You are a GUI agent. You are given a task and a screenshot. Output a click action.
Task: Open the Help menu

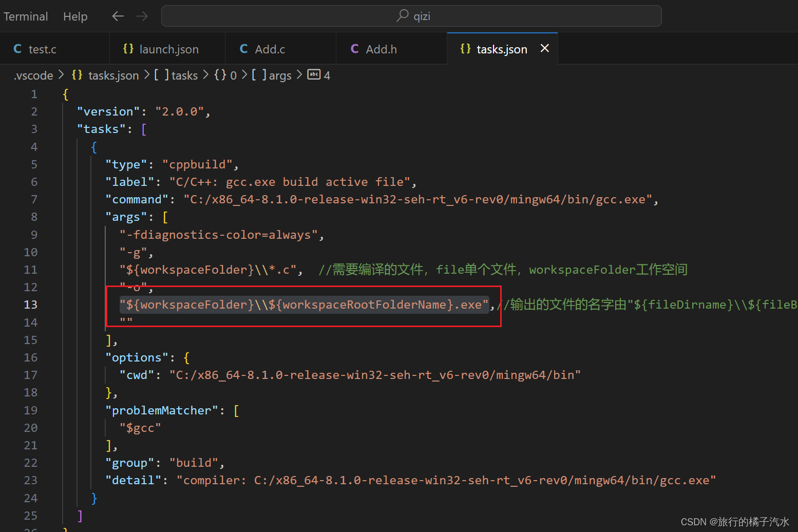(75, 16)
